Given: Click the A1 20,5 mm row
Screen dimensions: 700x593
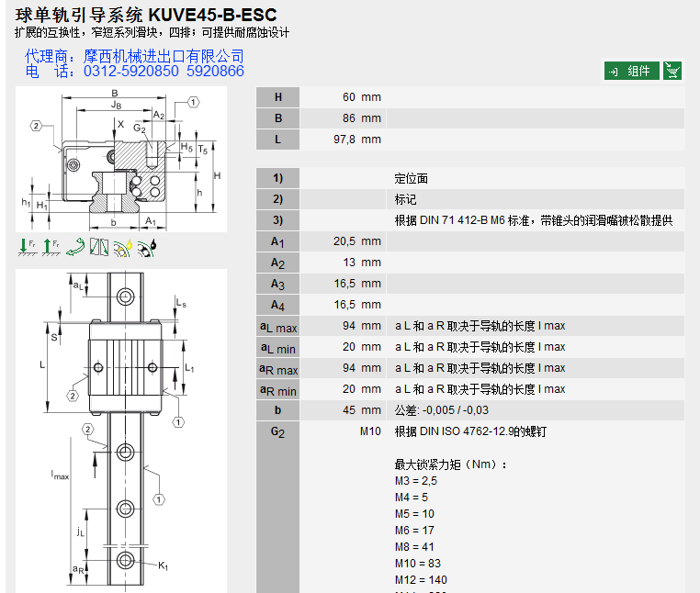Looking at the screenshot, I should (469, 241).
